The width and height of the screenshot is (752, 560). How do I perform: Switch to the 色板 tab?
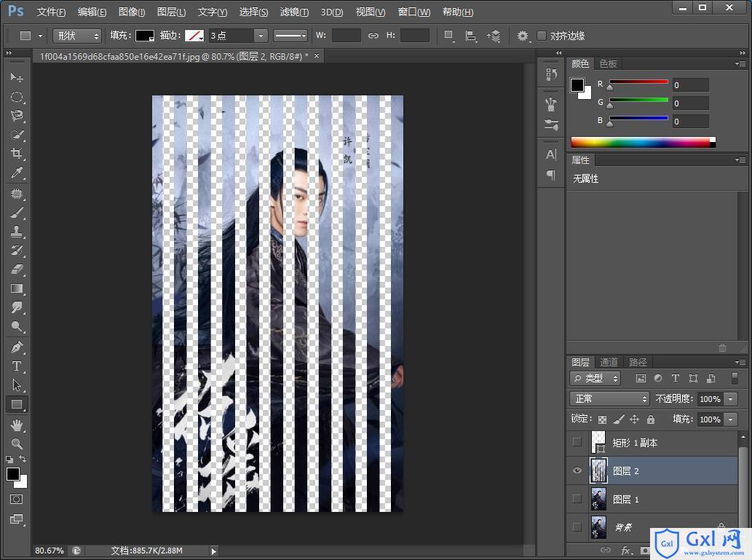(608, 64)
